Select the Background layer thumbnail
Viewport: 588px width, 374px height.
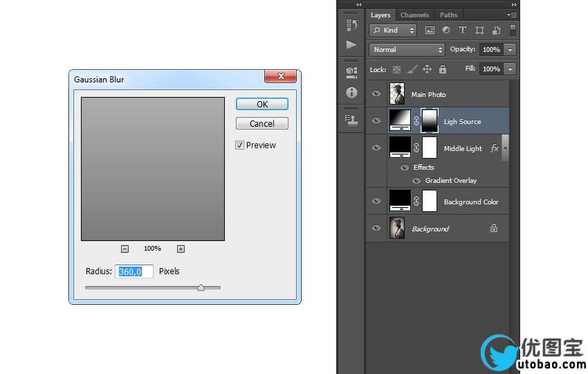pyautogui.click(x=397, y=228)
